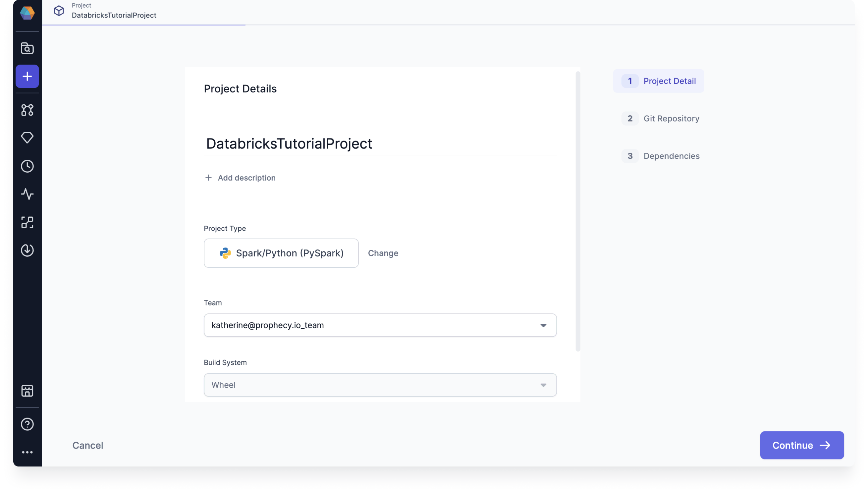Click the Prophecy home/logo icon
The width and height of the screenshot is (868, 493).
coord(27,13)
